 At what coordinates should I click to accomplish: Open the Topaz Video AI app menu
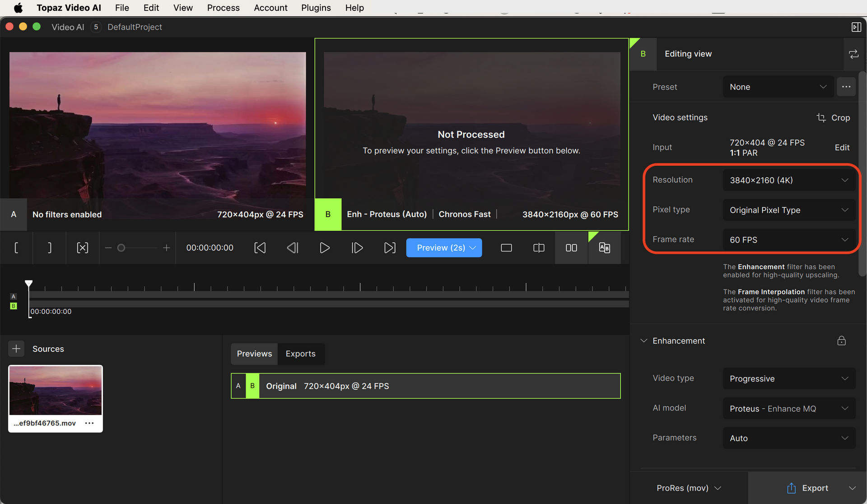click(69, 8)
